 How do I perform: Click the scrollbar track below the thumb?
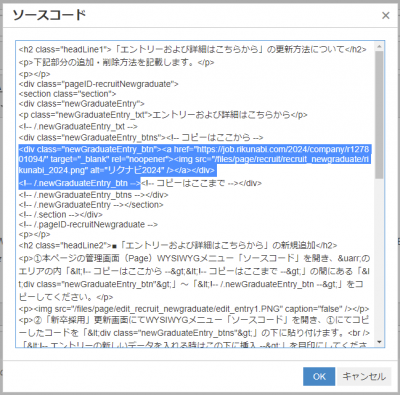[379, 258]
